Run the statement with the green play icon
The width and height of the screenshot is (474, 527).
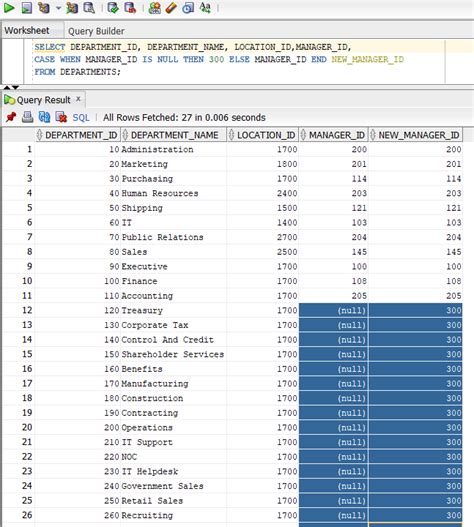pos(9,7)
